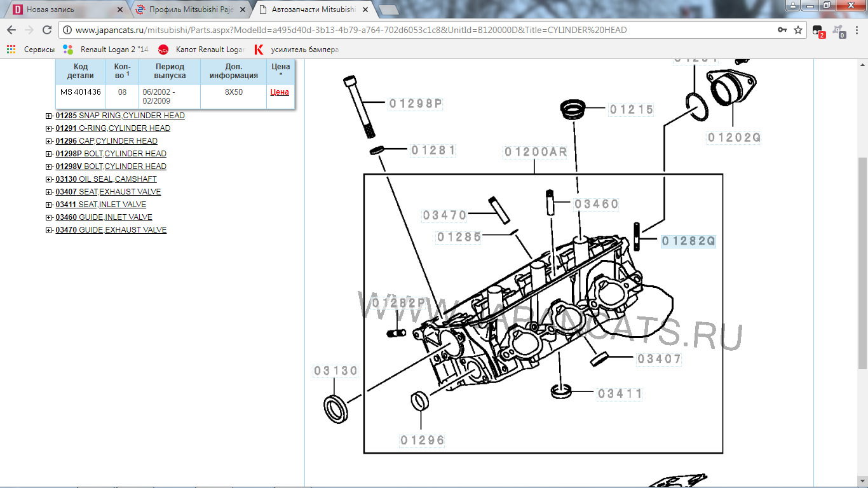This screenshot has height=488, width=868.
Task: Expand 03407 SEAT EXHAUST VALVE node
Action: [x=49, y=192]
